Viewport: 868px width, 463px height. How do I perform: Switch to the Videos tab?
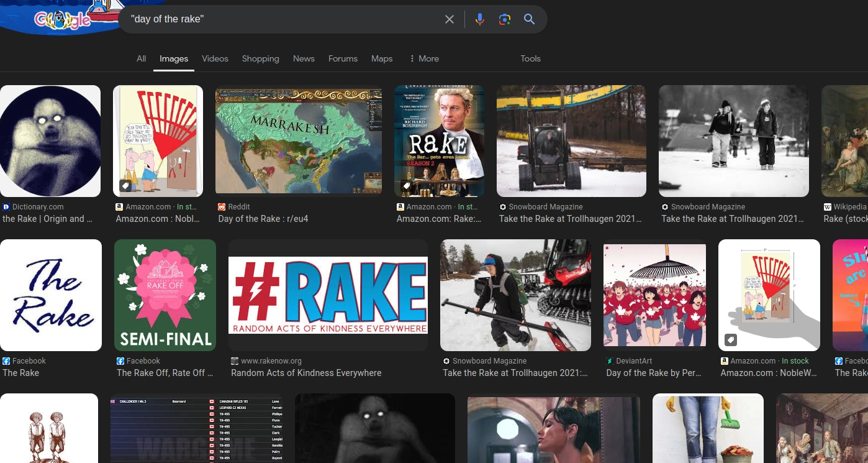(215, 58)
